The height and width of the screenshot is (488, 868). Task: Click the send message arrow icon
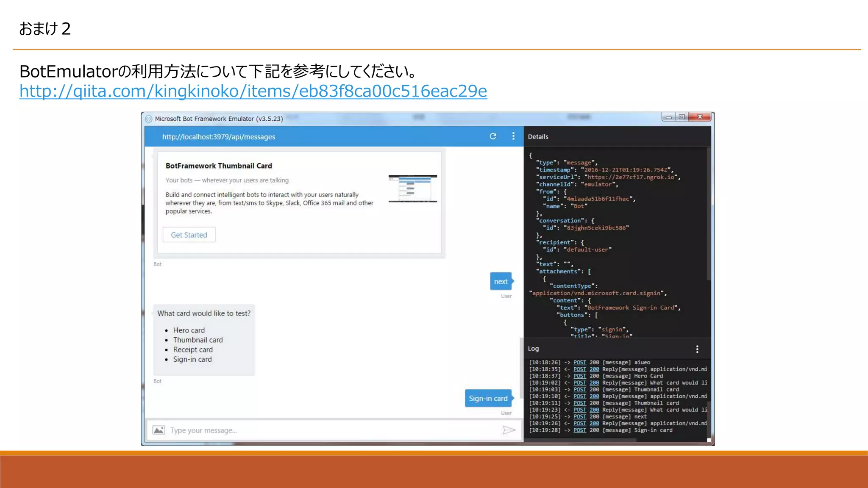tap(509, 430)
